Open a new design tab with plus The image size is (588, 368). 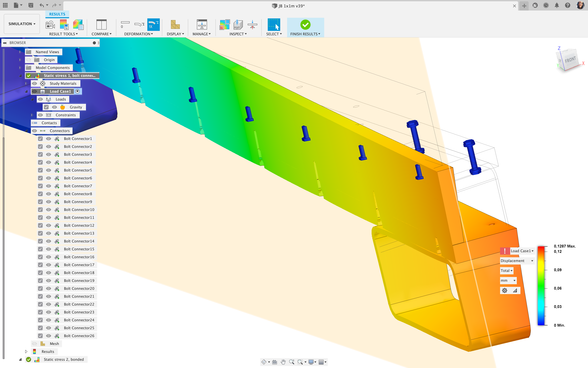click(524, 6)
